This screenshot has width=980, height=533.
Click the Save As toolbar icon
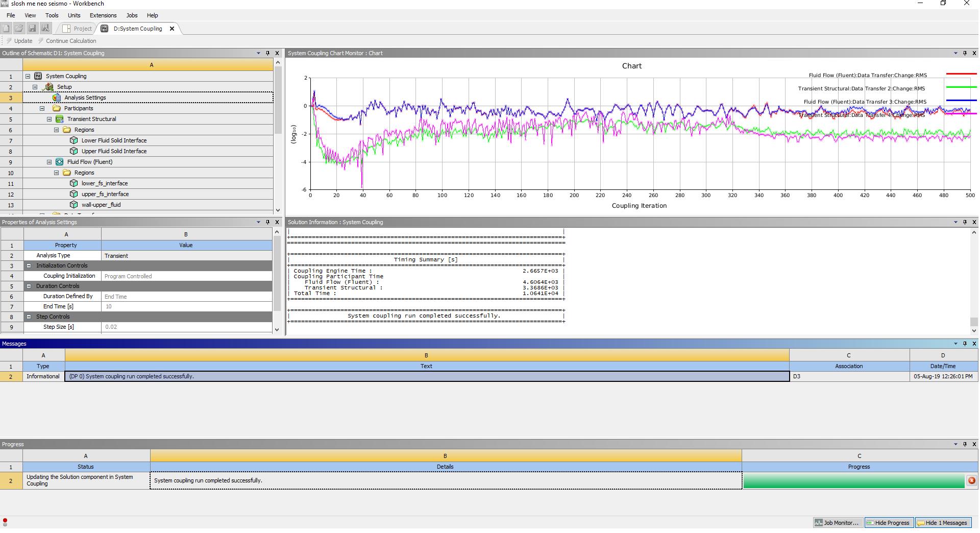click(45, 29)
